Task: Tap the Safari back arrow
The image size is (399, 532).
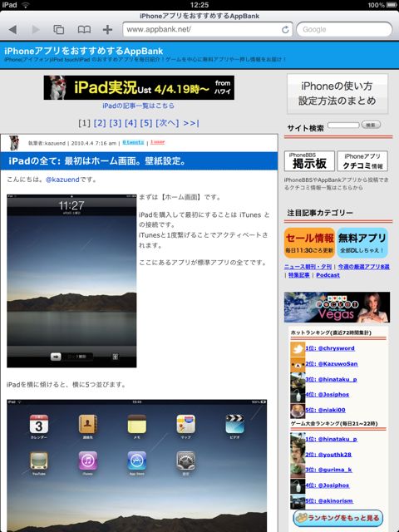Action: click(13, 30)
